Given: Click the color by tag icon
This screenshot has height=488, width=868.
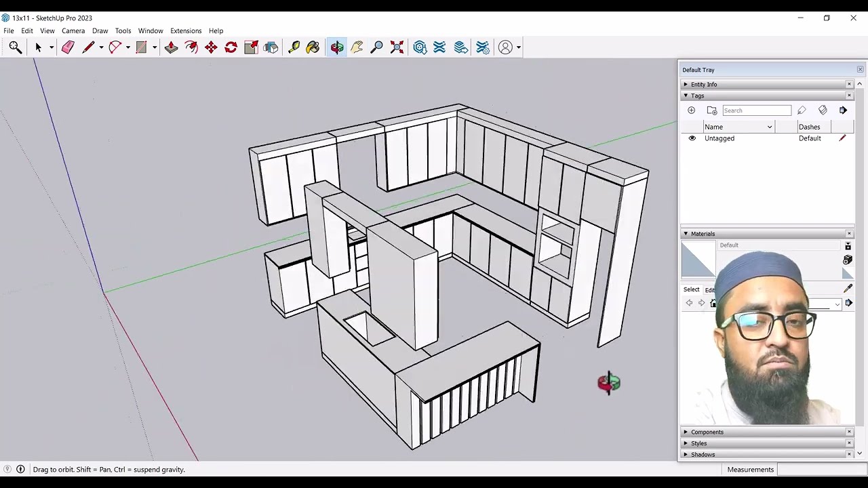Looking at the screenshot, I should (823, 110).
